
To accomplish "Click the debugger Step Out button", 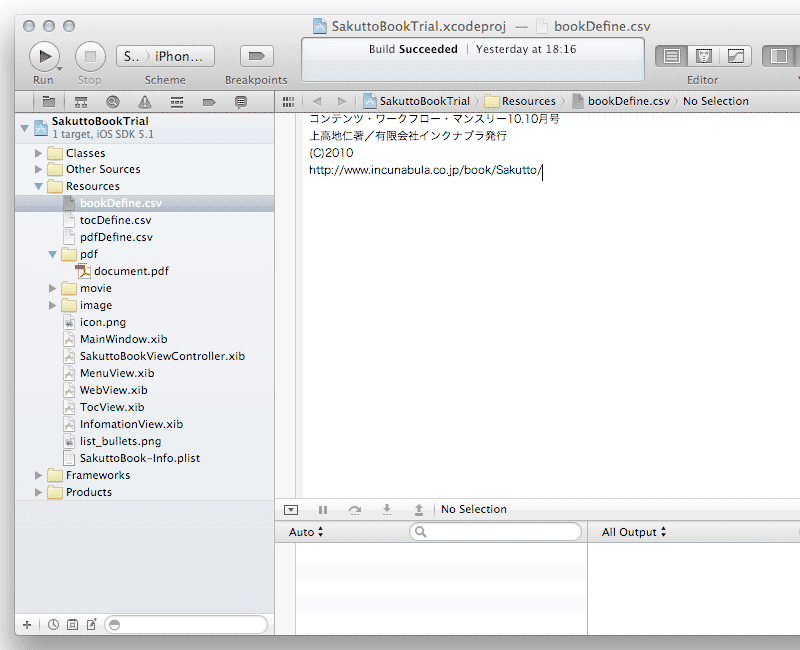I will pos(419,510).
